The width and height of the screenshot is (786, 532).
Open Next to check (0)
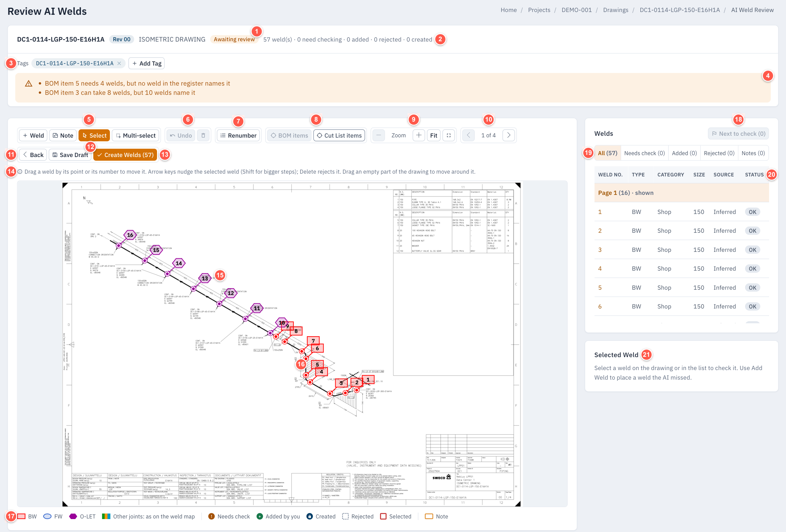point(738,134)
